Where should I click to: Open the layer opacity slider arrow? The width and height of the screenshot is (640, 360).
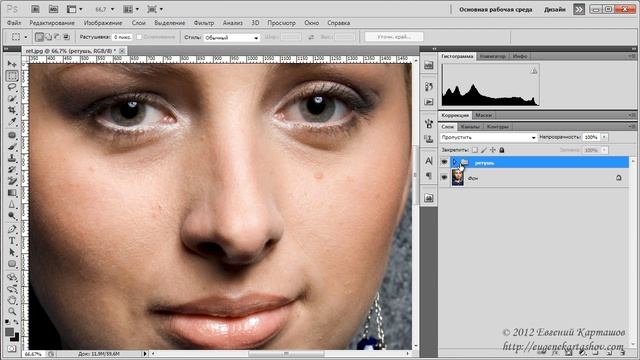tap(604, 138)
